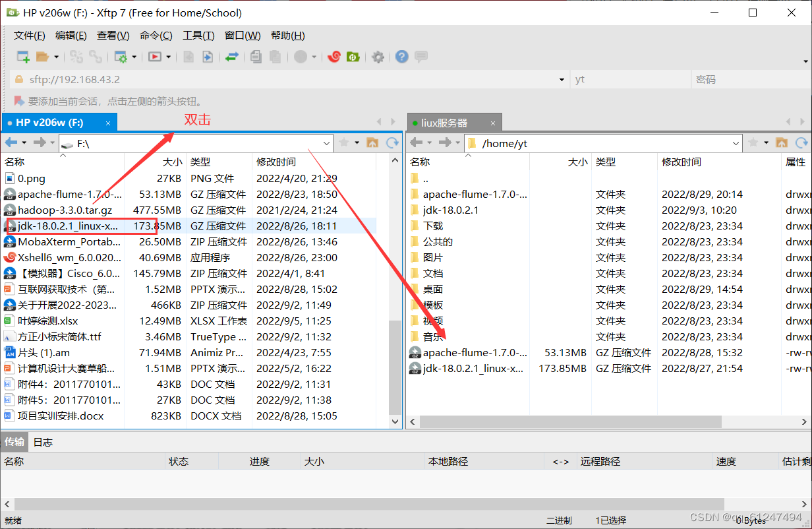
Task: Sort local files by the 大小 column
Action: (156, 162)
